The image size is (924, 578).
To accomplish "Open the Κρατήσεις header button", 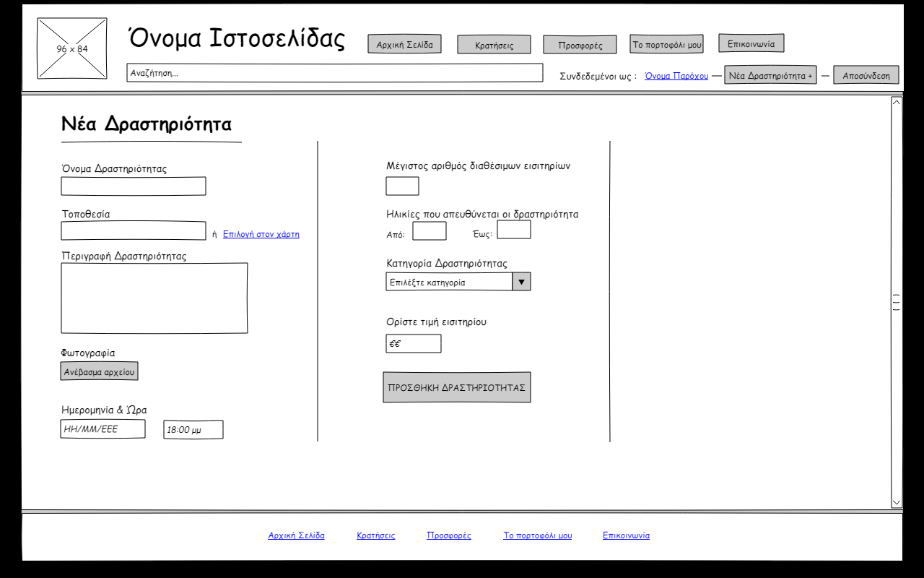I will pos(494,45).
